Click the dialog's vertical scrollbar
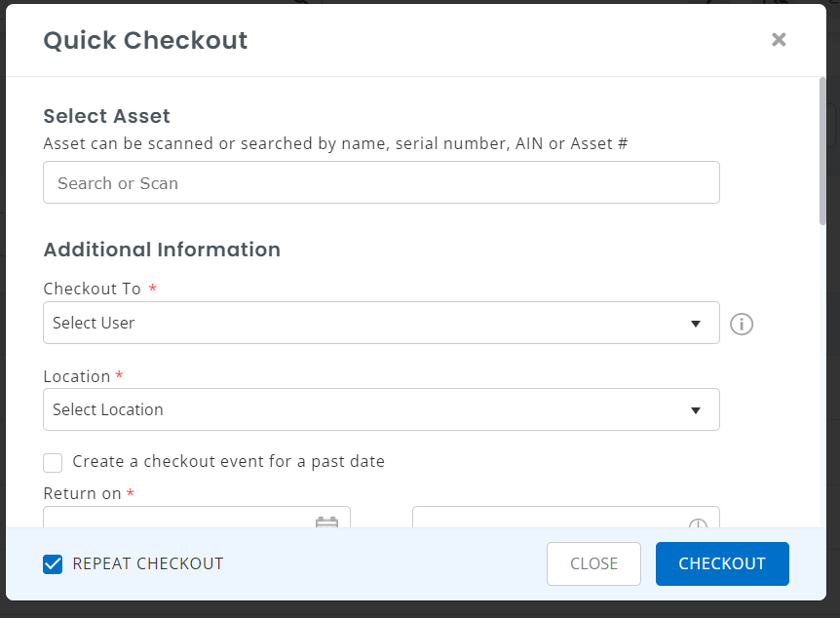Image resolution: width=840 pixels, height=618 pixels. point(822,156)
